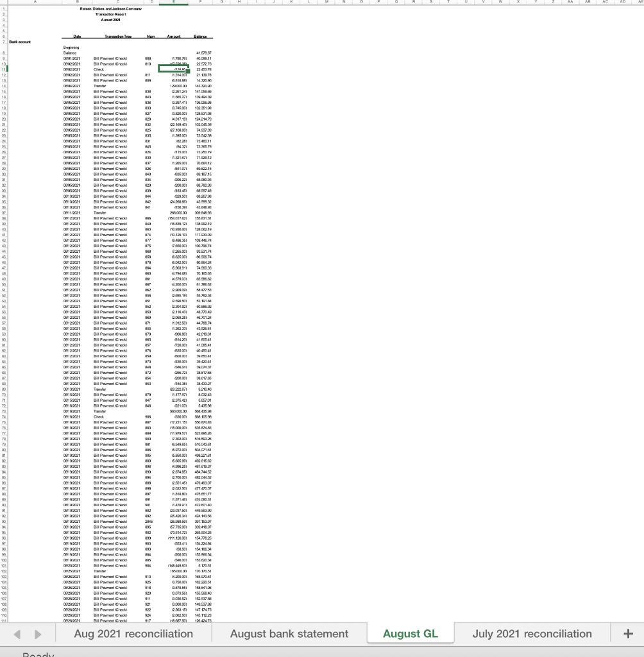Select the 'Date' column heading cell
This screenshot has height=657, width=644.
coord(77,37)
